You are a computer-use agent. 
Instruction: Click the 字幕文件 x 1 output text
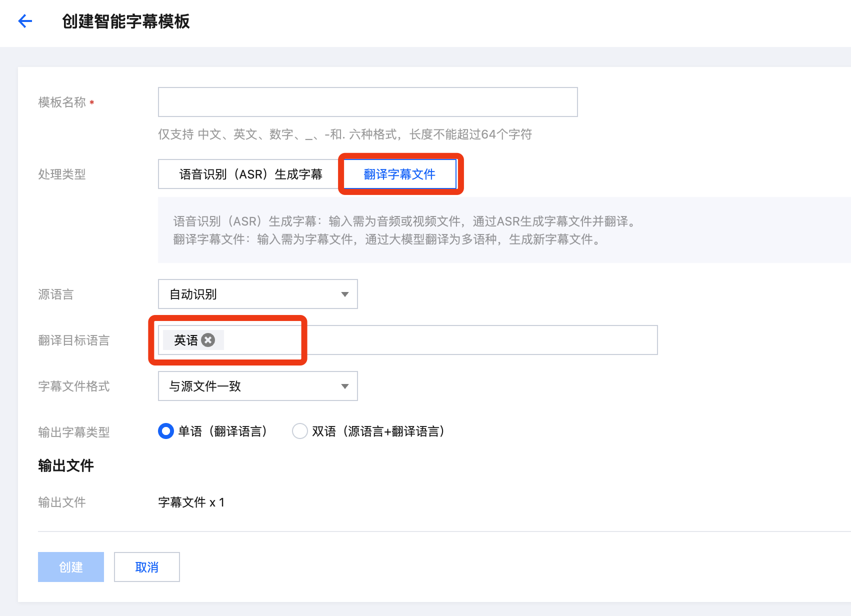(191, 502)
